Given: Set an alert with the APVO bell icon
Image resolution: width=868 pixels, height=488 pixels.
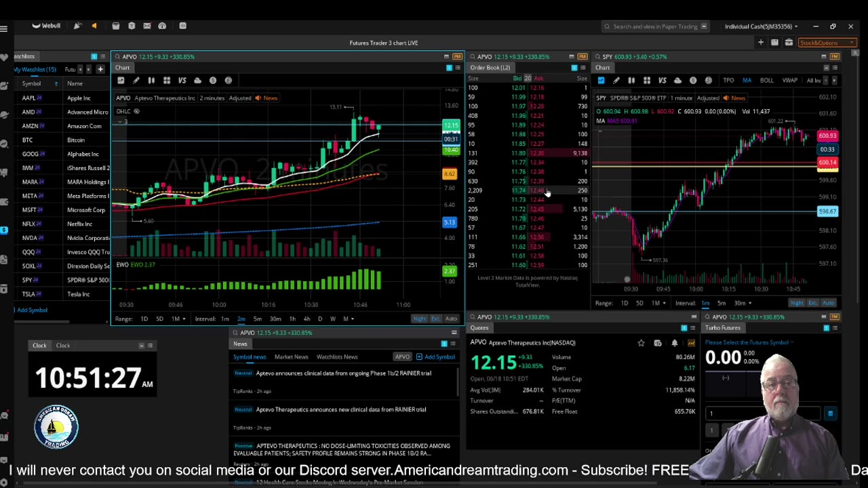Looking at the screenshot, I should pyautogui.click(x=674, y=343).
